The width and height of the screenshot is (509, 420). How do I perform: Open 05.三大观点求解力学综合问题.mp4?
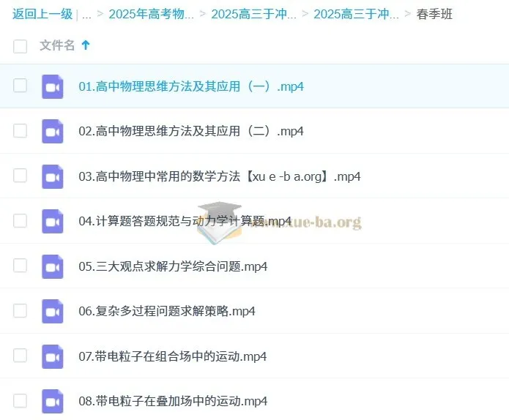[173, 266]
